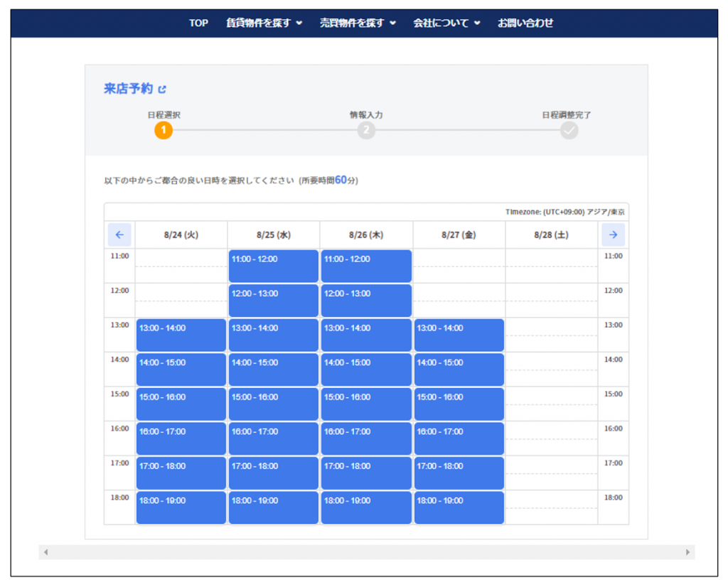728x584 pixels.
Task: Click right arrow of horizontal scrollbar
Action: 687,552
